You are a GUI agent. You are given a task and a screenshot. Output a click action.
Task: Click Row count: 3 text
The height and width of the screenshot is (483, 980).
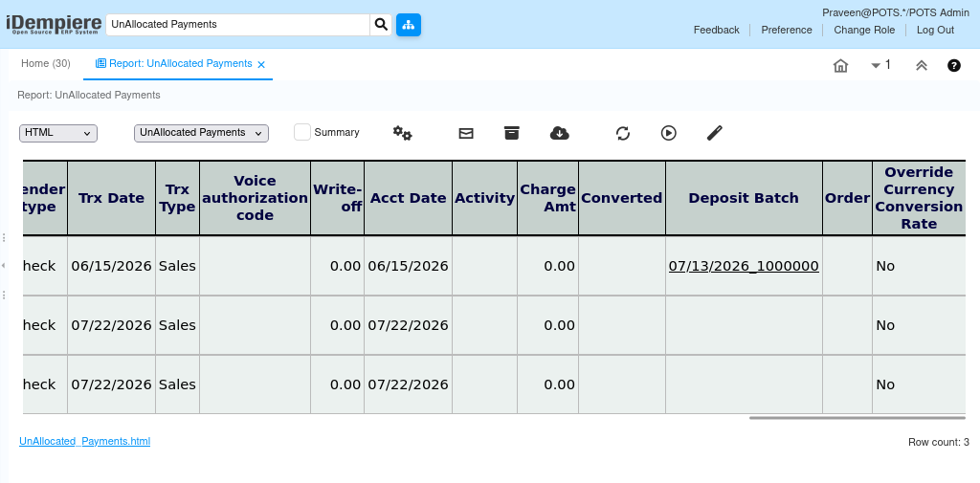tap(939, 443)
